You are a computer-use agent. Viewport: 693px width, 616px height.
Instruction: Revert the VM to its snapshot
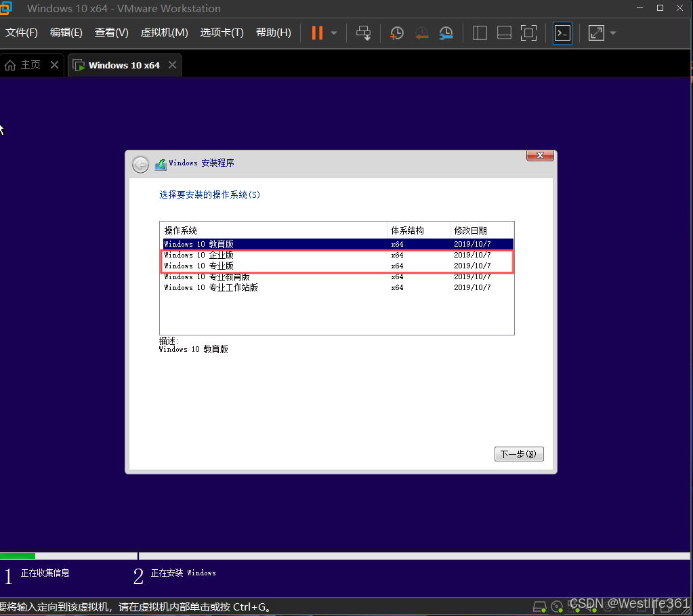[x=421, y=33]
